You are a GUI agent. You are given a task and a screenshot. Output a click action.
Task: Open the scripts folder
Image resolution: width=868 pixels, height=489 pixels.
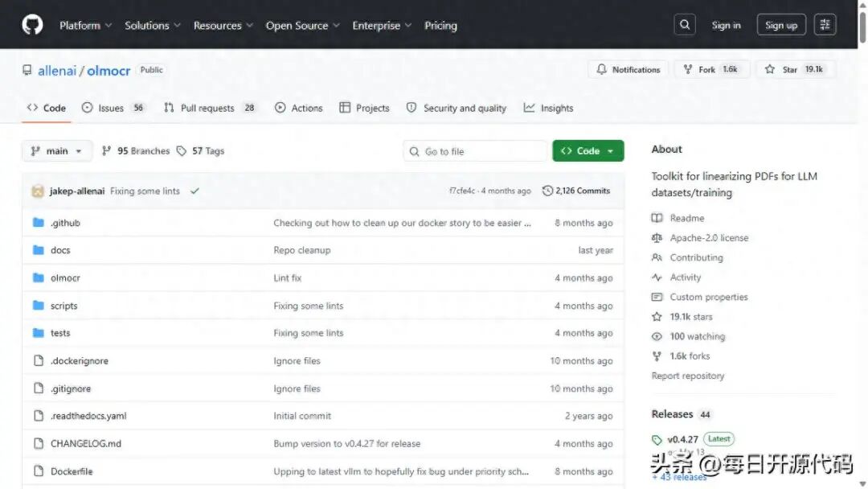63,306
